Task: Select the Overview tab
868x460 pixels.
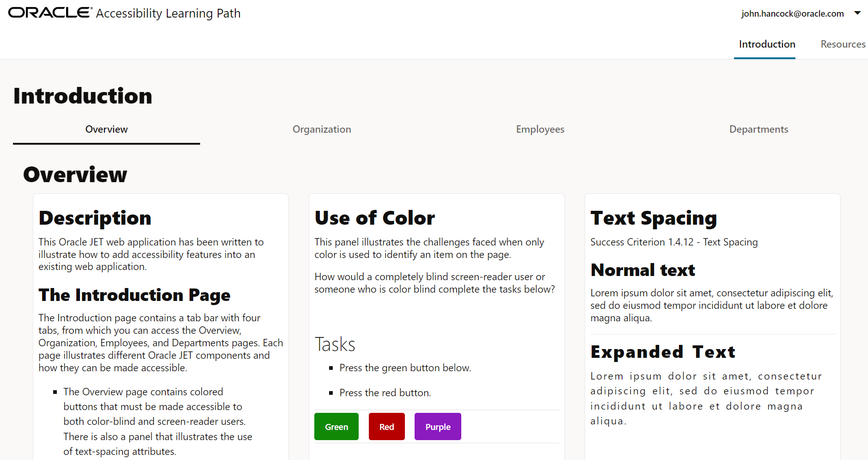Action: (x=106, y=130)
